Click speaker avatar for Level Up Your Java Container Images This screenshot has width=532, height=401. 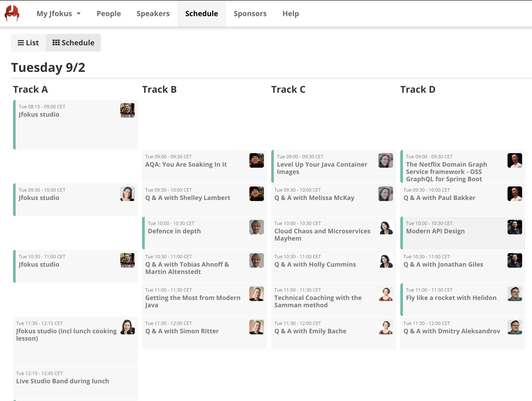pyautogui.click(x=385, y=160)
